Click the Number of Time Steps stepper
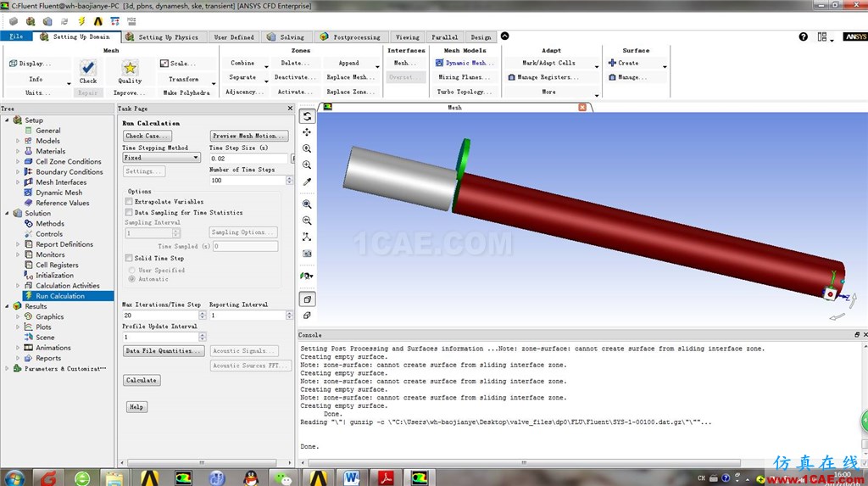The image size is (868, 486). pos(289,180)
